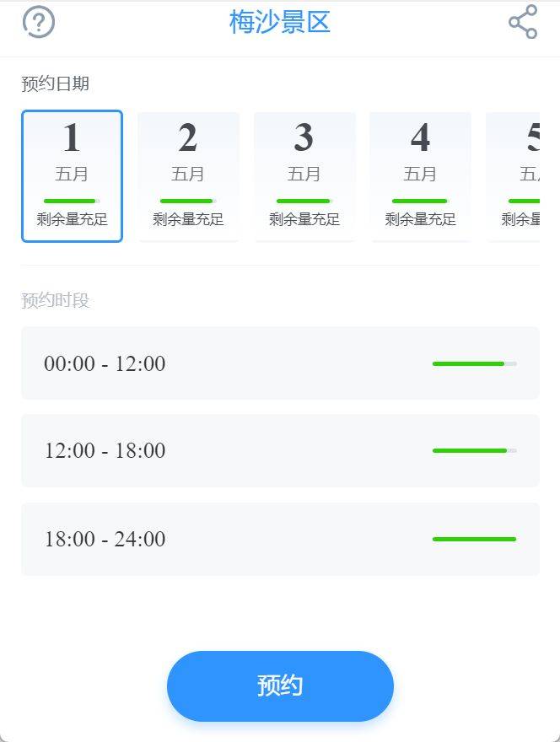Click 剩余量充足 text under May 2
The image size is (560, 742).
188,219
